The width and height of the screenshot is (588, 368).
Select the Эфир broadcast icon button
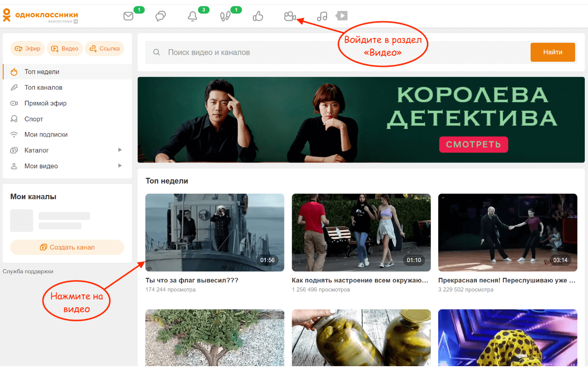pos(27,48)
